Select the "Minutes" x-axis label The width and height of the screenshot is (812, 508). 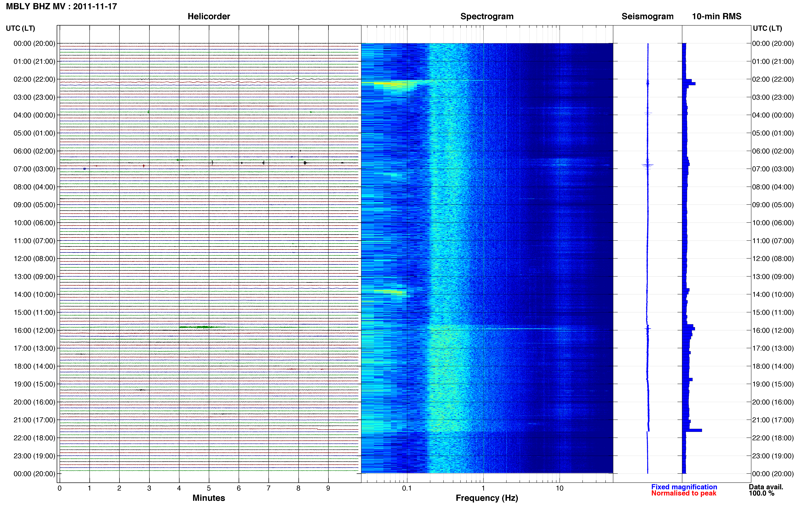[x=209, y=498]
